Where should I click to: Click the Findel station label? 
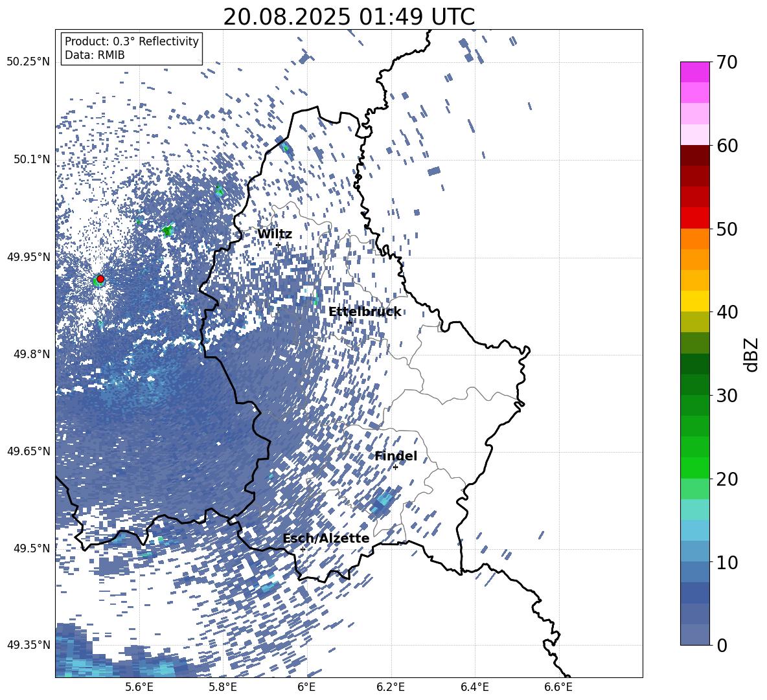(396, 457)
